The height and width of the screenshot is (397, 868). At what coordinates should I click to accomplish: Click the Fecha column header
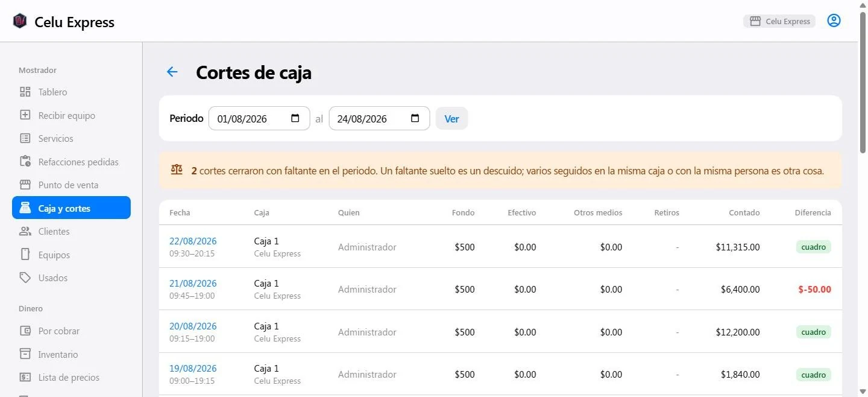click(x=180, y=212)
